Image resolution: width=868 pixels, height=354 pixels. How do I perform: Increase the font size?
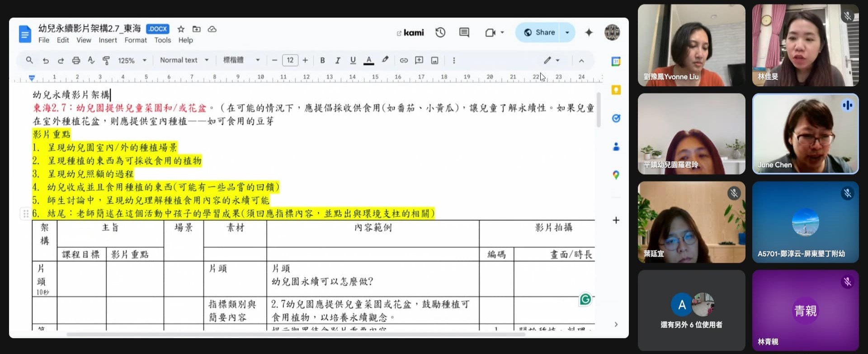coord(305,60)
